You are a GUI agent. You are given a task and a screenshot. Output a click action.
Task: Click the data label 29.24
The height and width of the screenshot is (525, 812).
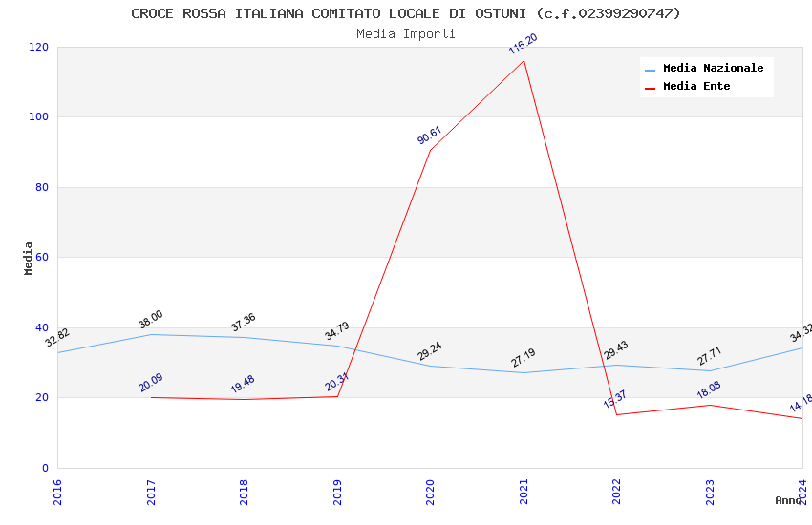(x=430, y=351)
